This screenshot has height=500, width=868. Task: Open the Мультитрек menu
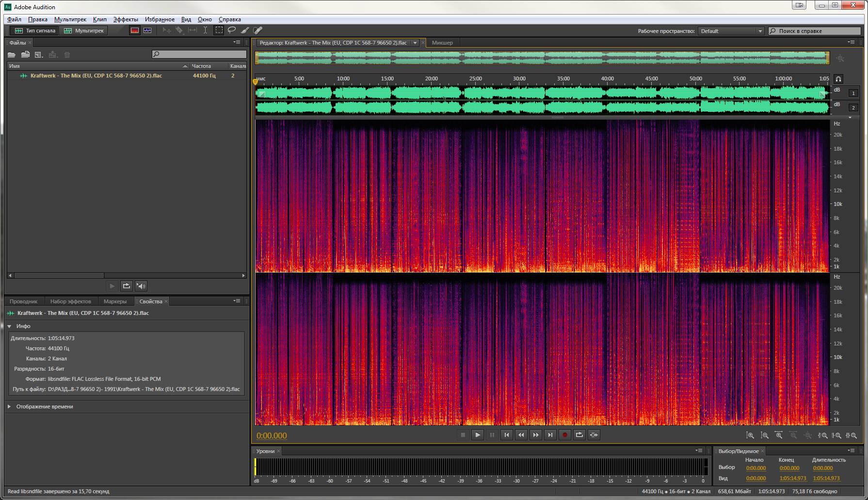tap(70, 19)
